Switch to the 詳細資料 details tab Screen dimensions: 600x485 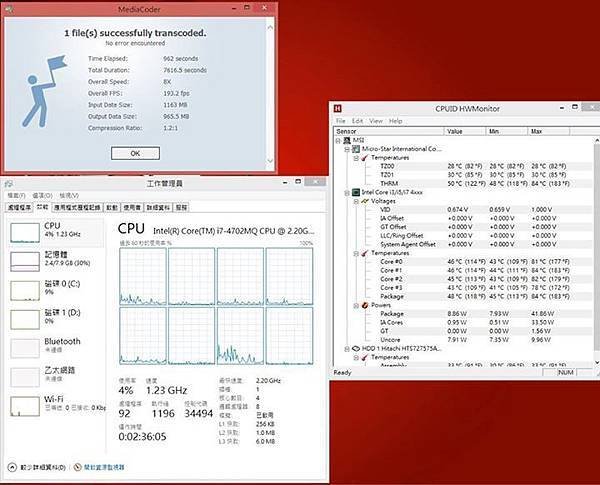click(x=158, y=207)
